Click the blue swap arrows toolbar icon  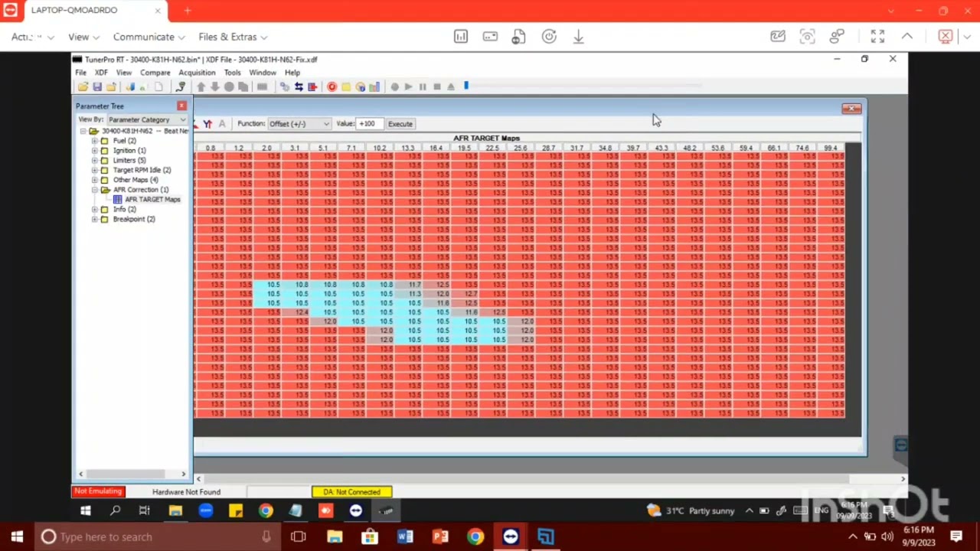tap(299, 87)
